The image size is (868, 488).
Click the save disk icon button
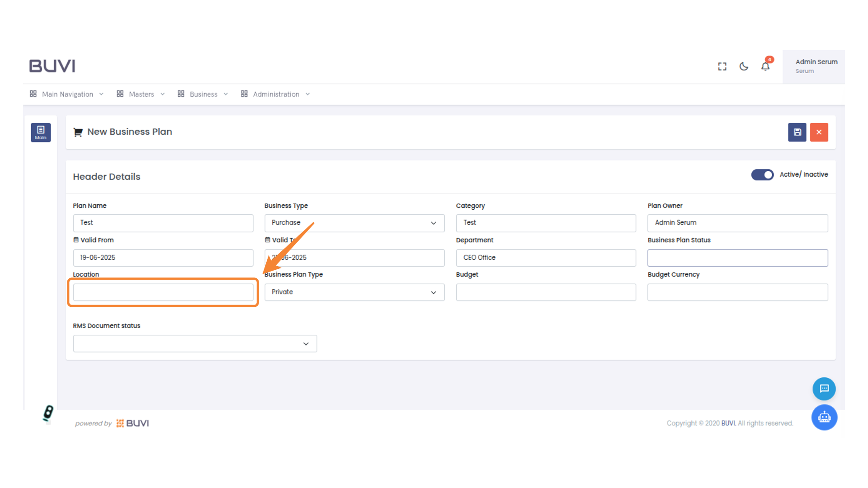(797, 132)
